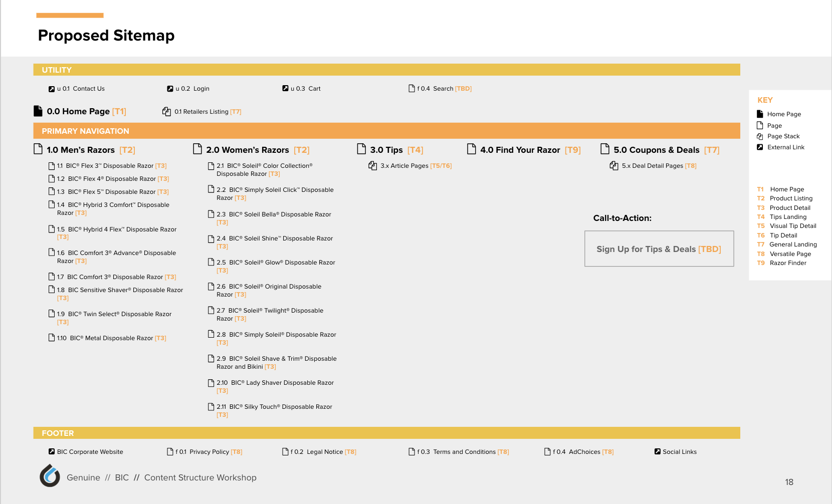This screenshot has width=832, height=504.
Task: Select the 4.0 Find Your Razor heading
Action: (530, 150)
